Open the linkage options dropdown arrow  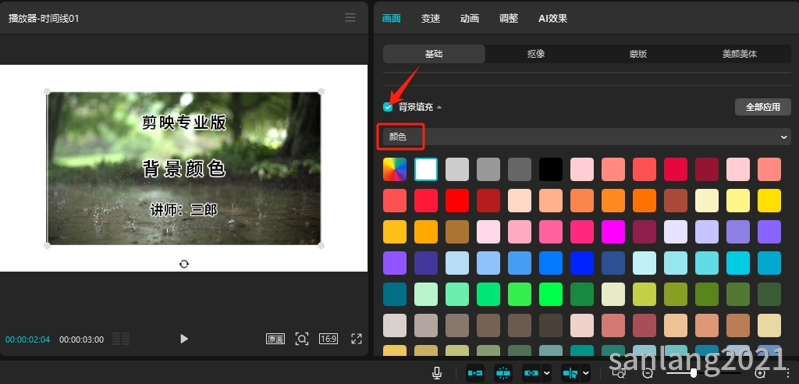tap(547, 373)
